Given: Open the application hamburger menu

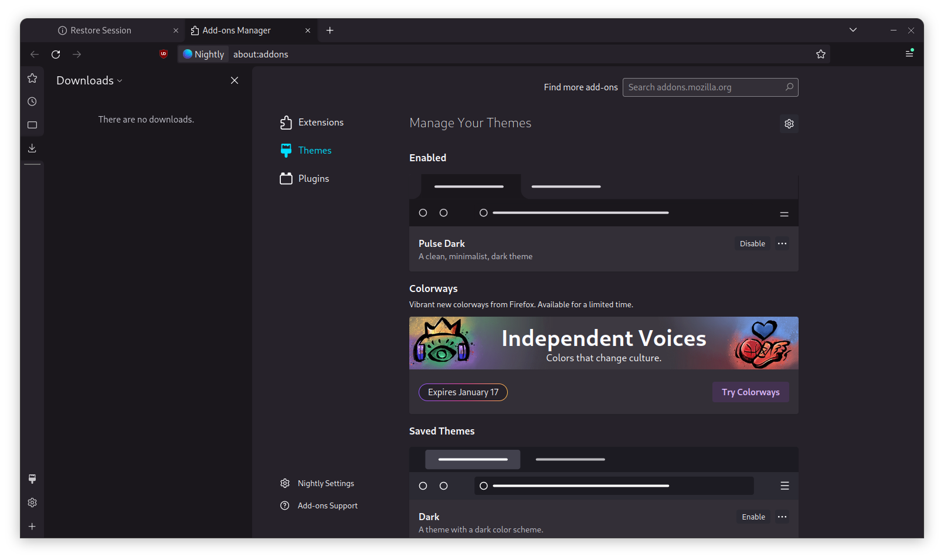Looking at the screenshot, I should point(909,53).
